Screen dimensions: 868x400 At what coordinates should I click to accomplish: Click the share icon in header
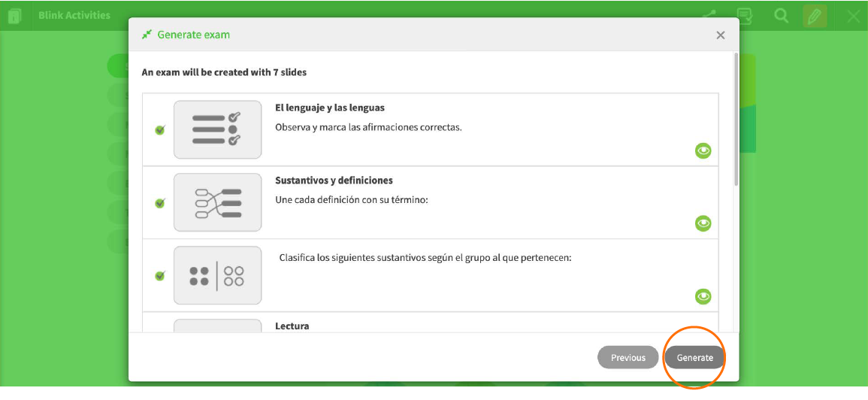709,16
